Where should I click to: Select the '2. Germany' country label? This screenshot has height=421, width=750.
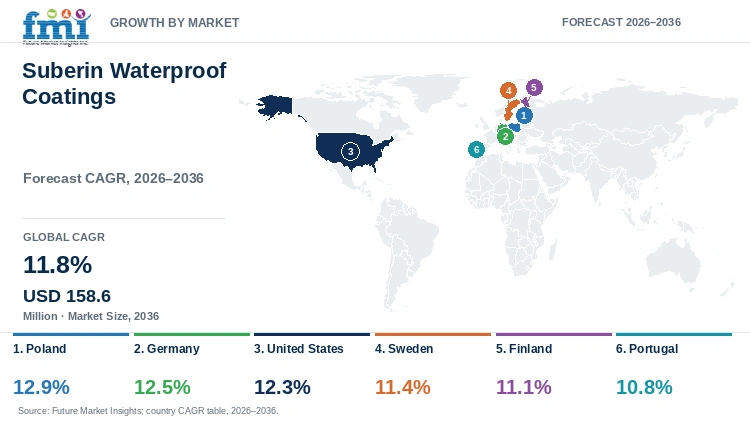tap(166, 349)
